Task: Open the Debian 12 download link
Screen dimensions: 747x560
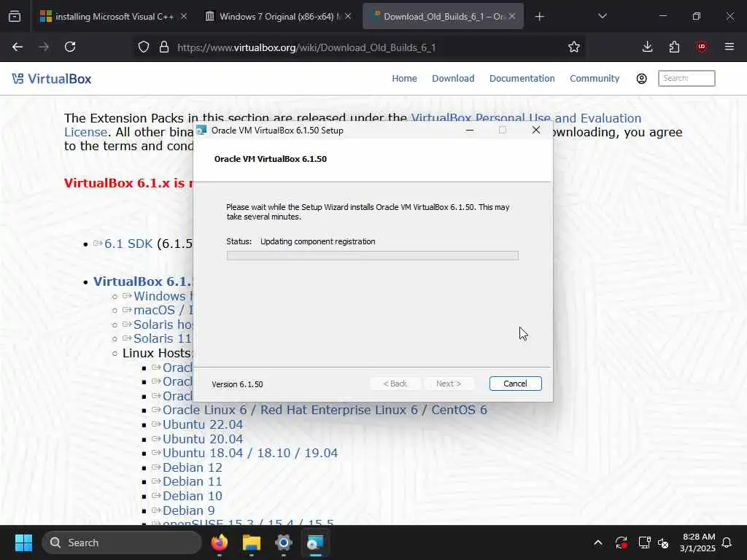Action: point(192,467)
